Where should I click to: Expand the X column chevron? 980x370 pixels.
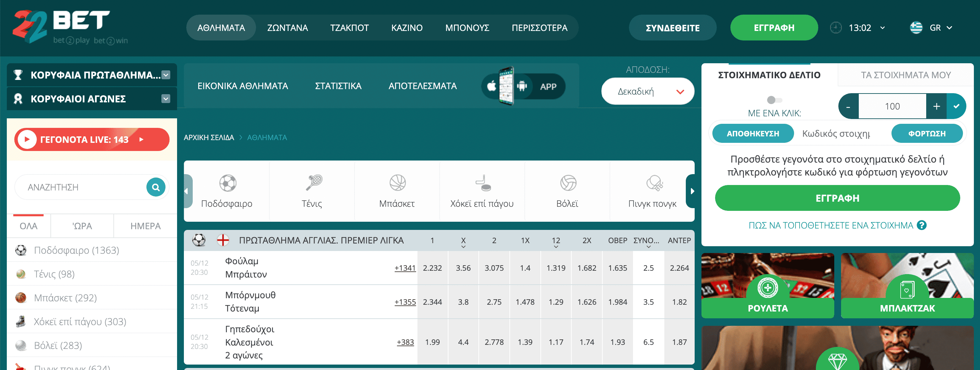point(463,247)
